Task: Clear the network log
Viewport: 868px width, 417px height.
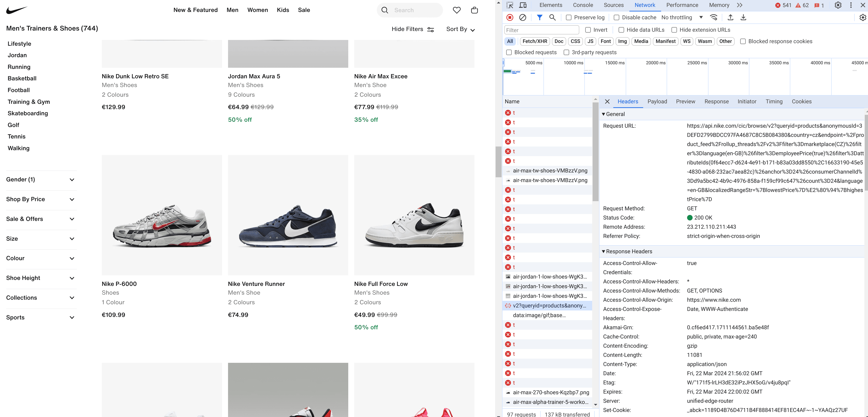Action: coord(523,17)
